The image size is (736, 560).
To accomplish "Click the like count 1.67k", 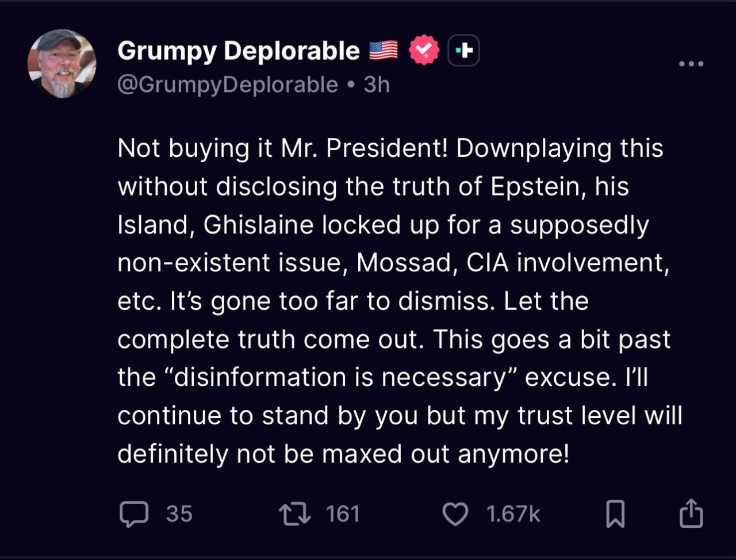I will click(x=513, y=513).
